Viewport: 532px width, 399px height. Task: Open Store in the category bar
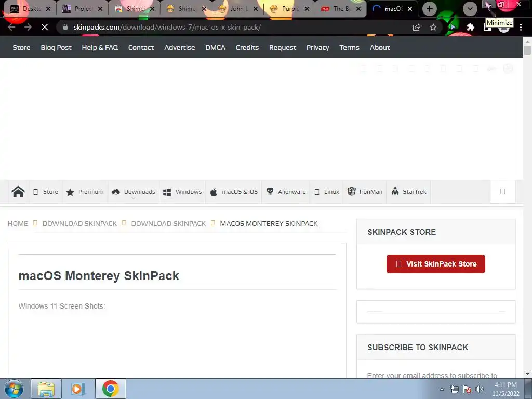[46, 192]
